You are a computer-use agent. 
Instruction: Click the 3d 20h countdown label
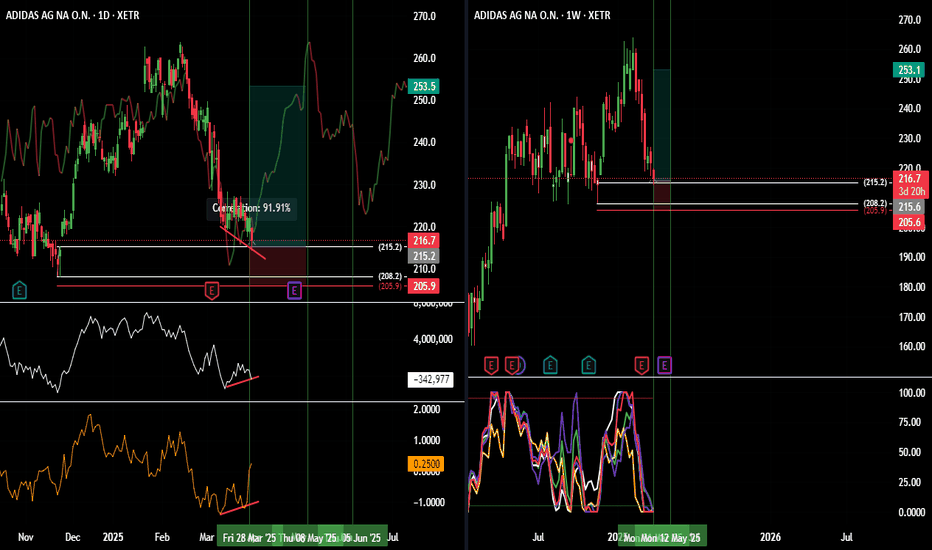pos(911,191)
